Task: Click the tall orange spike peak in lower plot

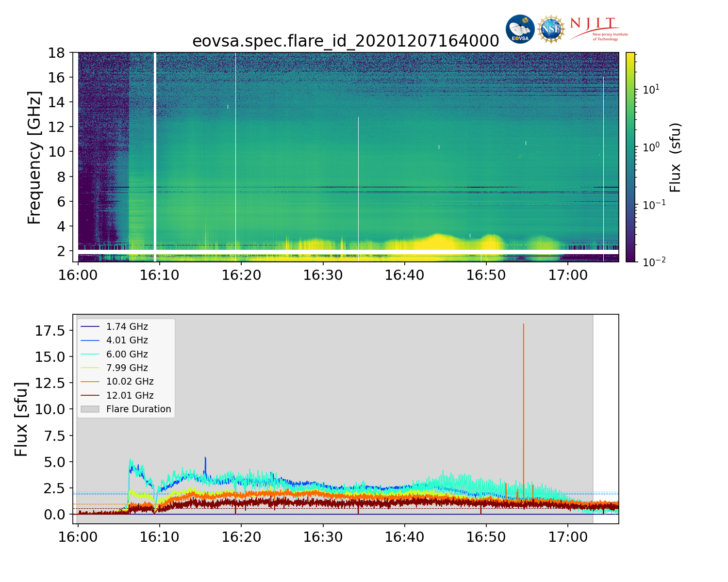Action: (x=523, y=325)
